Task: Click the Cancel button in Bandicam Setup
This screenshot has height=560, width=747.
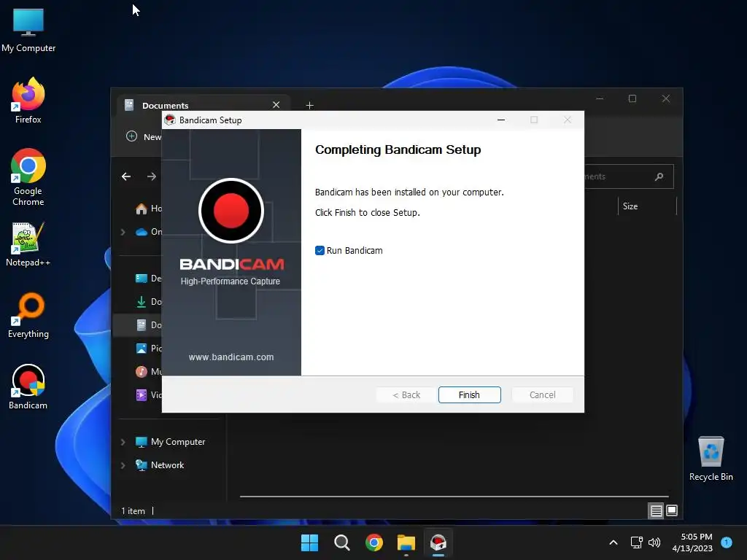Action: (x=542, y=394)
